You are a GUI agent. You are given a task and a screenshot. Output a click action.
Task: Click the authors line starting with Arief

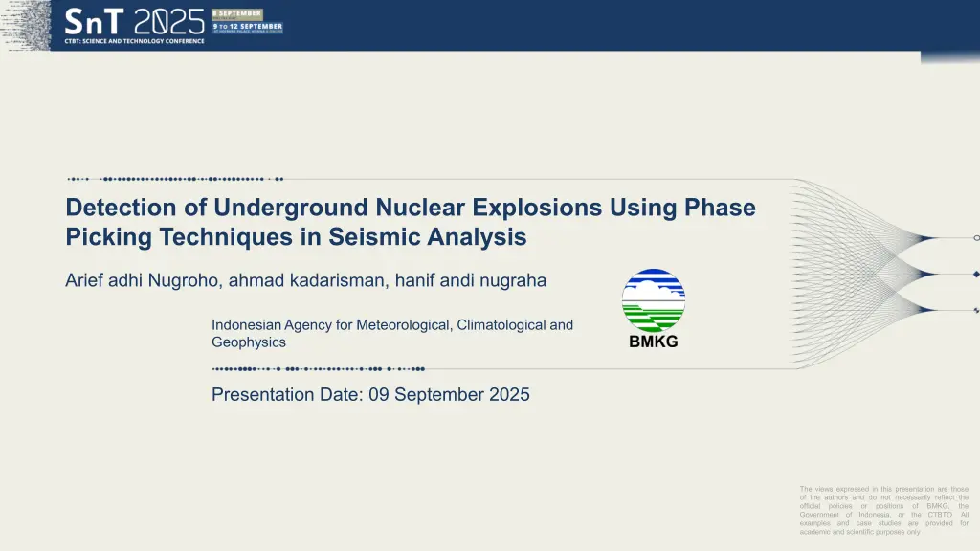pyautogui.click(x=305, y=280)
